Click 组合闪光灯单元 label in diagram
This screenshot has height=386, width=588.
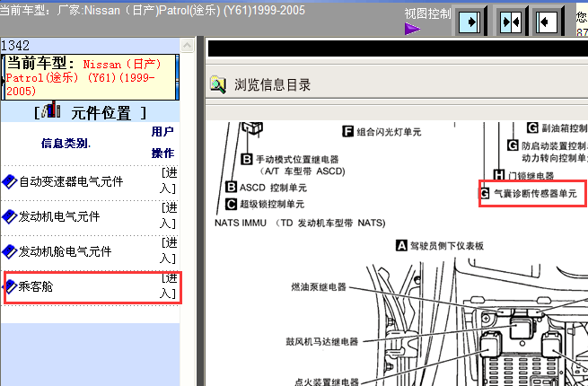[389, 132]
